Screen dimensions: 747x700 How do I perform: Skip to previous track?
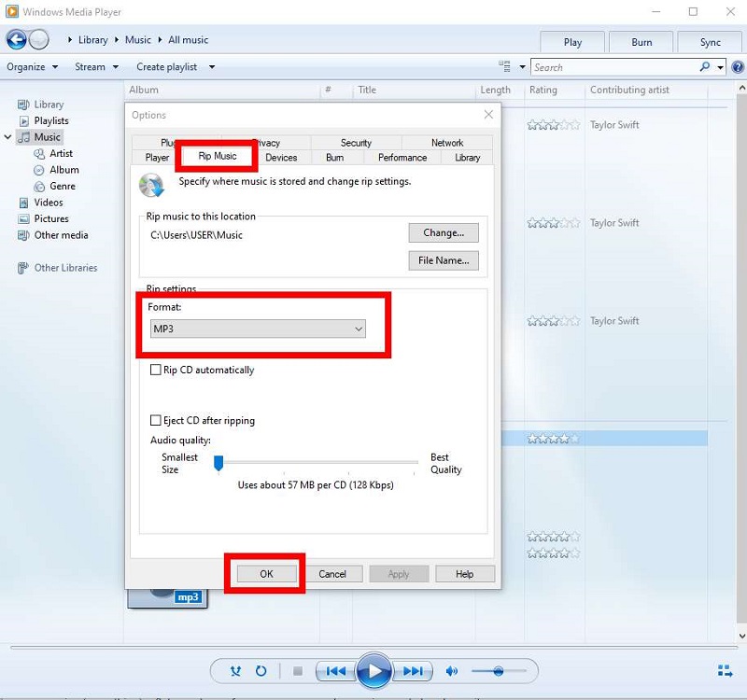point(336,671)
